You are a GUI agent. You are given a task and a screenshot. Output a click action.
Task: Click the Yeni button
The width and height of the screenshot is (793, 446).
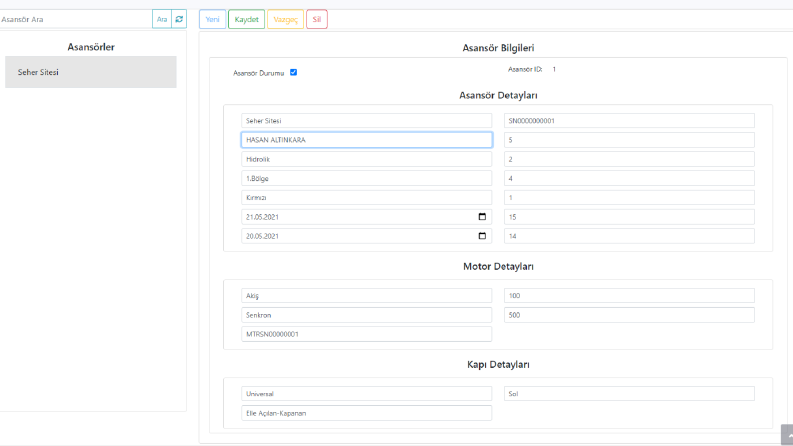pos(212,19)
